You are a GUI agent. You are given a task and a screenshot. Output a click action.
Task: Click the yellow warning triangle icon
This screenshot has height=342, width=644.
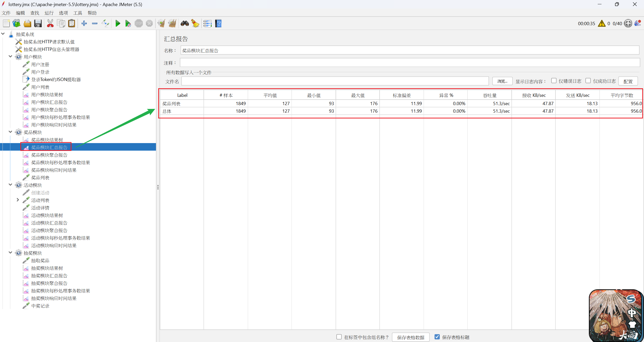pos(601,23)
